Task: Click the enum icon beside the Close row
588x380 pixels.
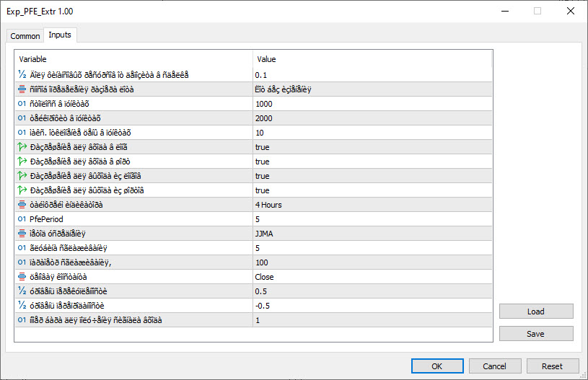Action: [x=22, y=277]
